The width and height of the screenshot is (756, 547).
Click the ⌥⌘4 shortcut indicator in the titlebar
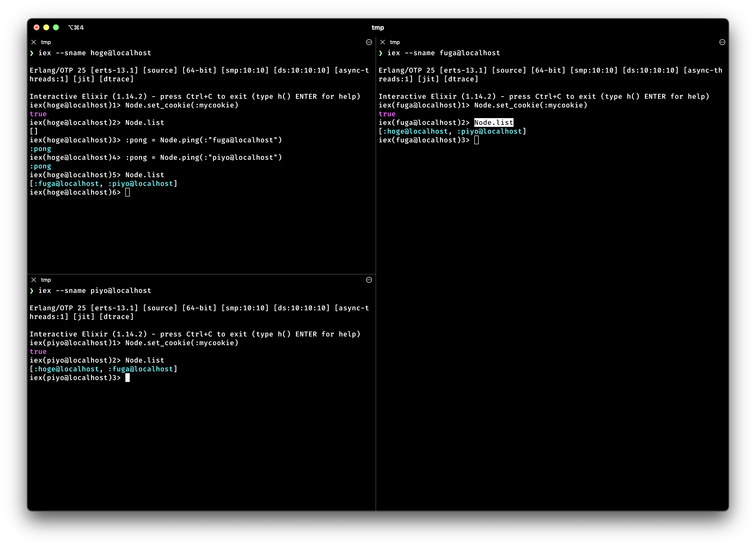(76, 27)
